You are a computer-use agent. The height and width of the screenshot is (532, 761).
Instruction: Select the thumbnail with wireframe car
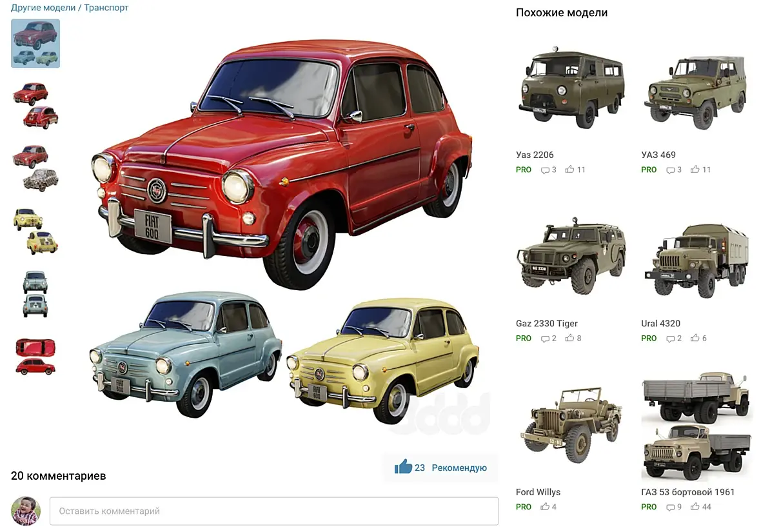tap(35, 168)
